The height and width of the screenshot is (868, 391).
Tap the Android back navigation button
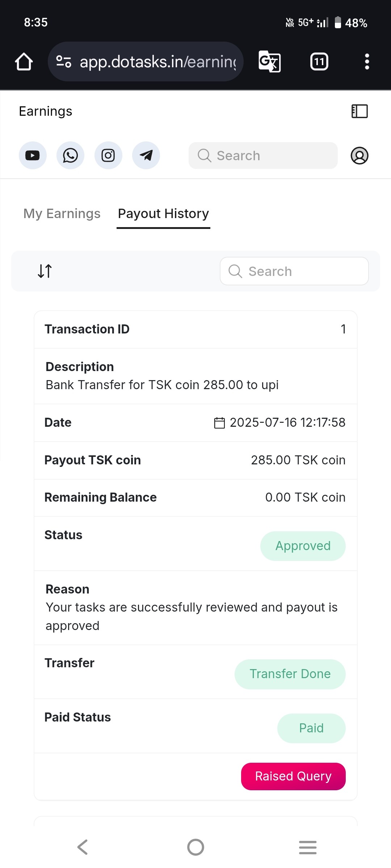click(83, 847)
